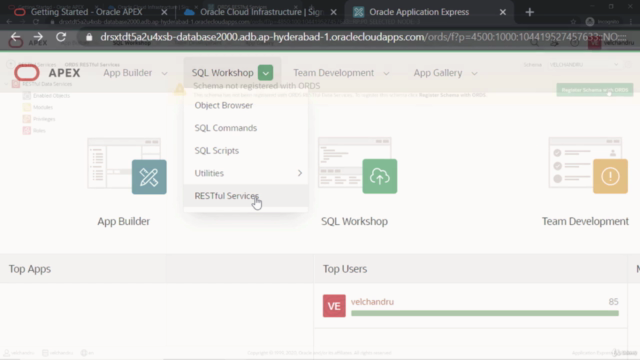Viewport: 640px width, 360px height.
Task: Open the App Builder top menu
Action: (x=127, y=73)
